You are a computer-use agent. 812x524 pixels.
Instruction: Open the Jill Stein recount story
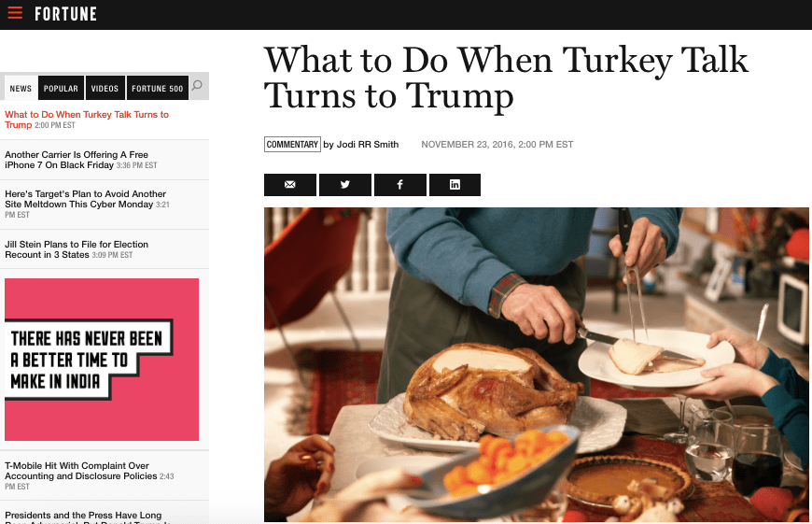(77, 249)
